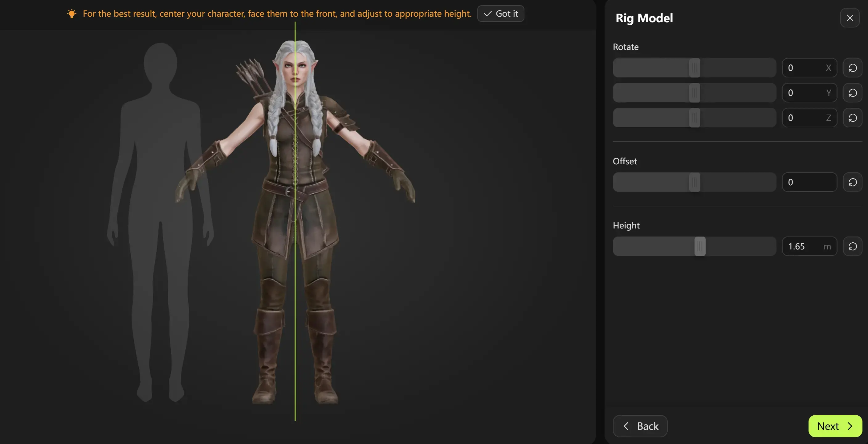Image resolution: width=868 pixels, height=444 pixels.
Task: Edit the Offset value field
Action: click(x=809, y=182)
